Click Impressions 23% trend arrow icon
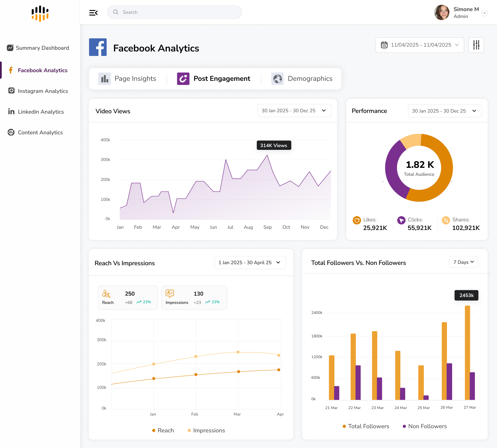497x448 pixels. pos(207,302)
